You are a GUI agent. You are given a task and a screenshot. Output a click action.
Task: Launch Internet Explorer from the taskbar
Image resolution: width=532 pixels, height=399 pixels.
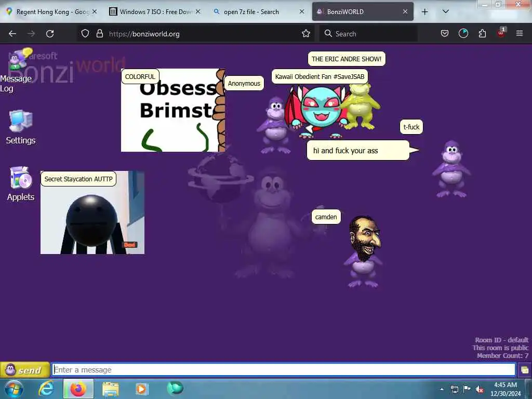46,389
